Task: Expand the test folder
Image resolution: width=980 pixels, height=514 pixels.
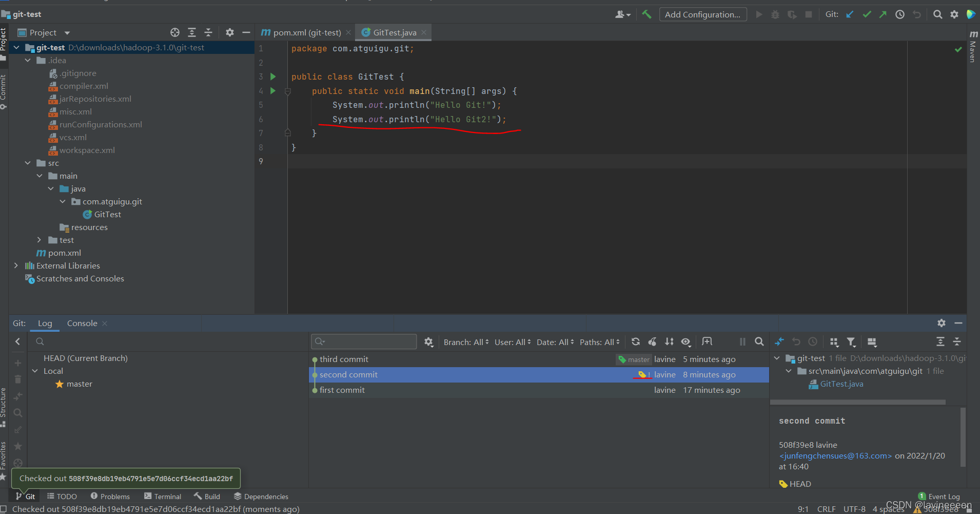Action: click(40, 240)
